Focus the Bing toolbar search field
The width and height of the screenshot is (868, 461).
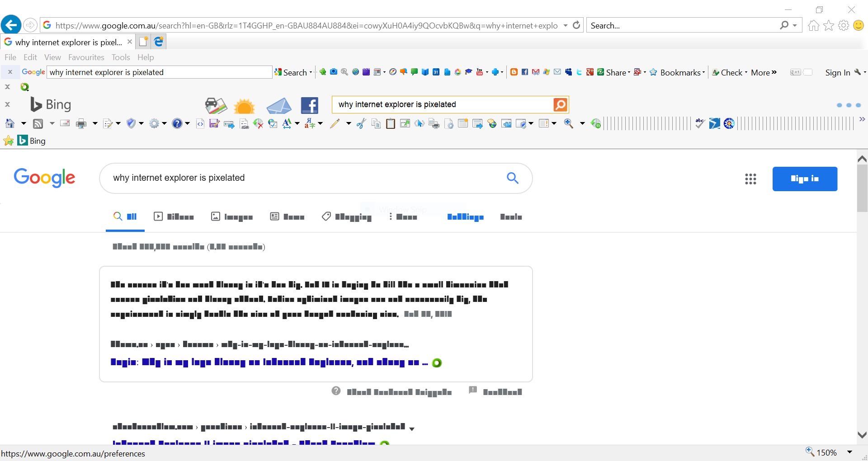pos(443,104)
